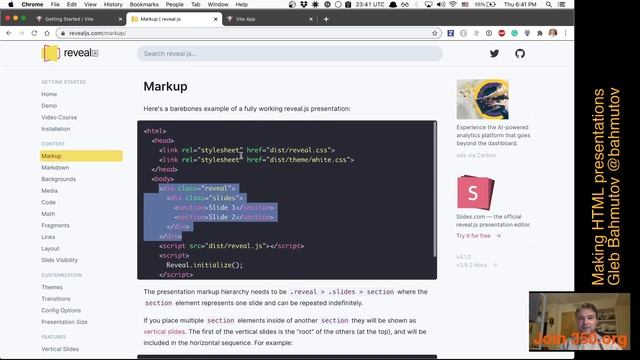This screenshot has height=360, width=640.
Task: Click the code block vertical scrollbar
Action: pos(434,189)
